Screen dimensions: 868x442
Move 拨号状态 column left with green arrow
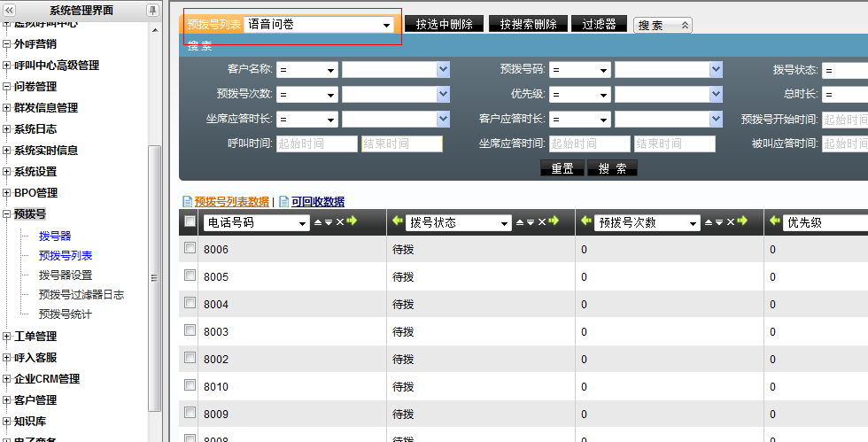pos(397,221)
